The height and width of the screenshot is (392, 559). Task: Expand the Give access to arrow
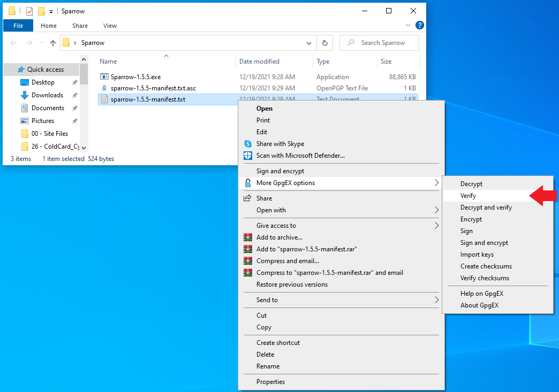coord(436,225)
